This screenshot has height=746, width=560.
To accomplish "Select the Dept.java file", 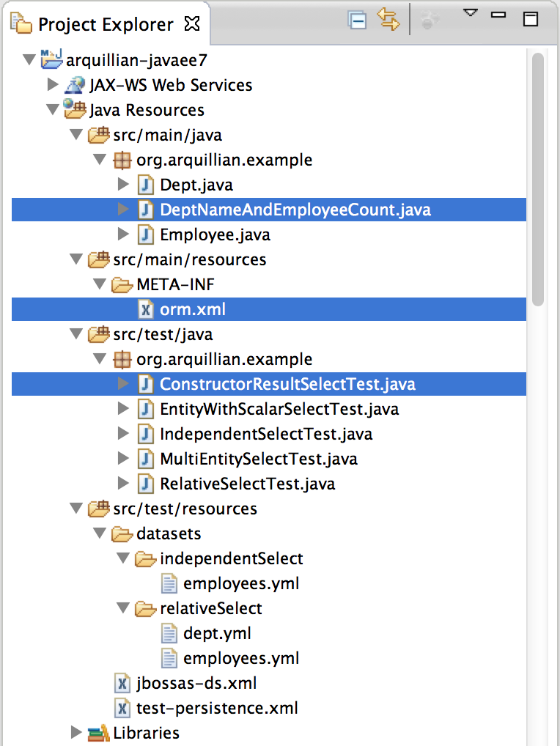I will click(196, 185).
